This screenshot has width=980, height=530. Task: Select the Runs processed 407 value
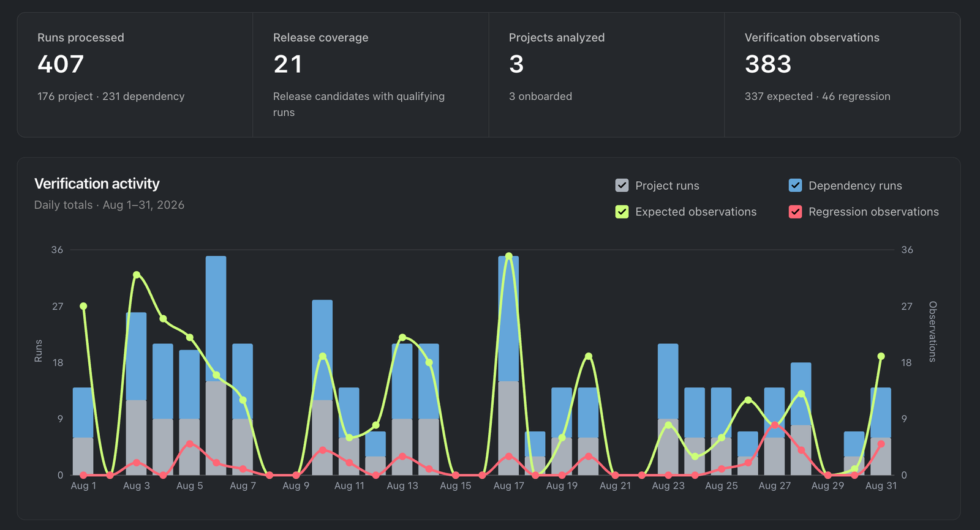[x=61, y=64]
